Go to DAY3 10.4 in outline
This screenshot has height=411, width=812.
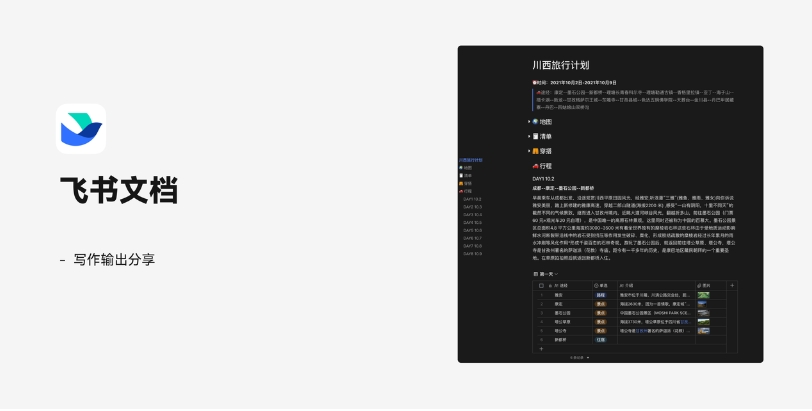[472, 214]
